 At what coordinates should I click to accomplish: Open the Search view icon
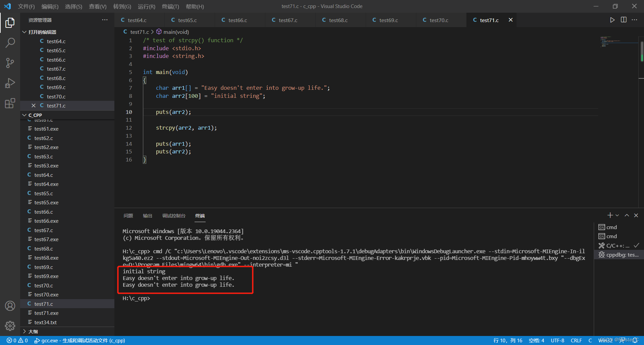pos(10,43)
